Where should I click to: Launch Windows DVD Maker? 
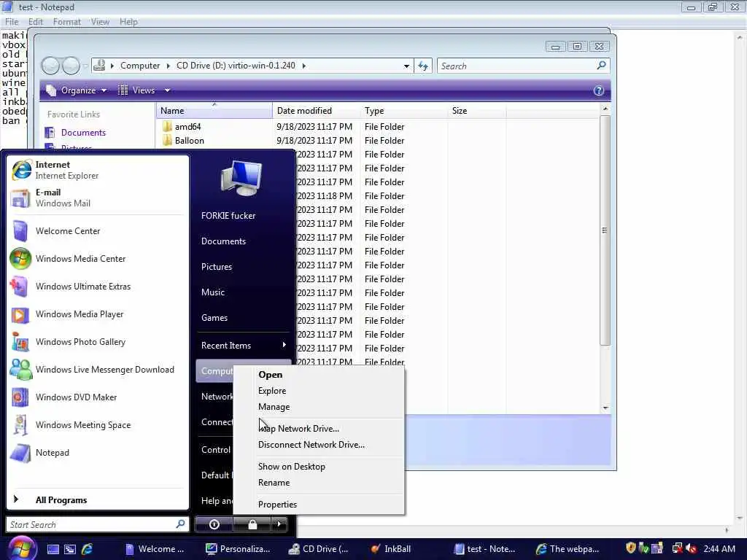(x=97, y=397)
